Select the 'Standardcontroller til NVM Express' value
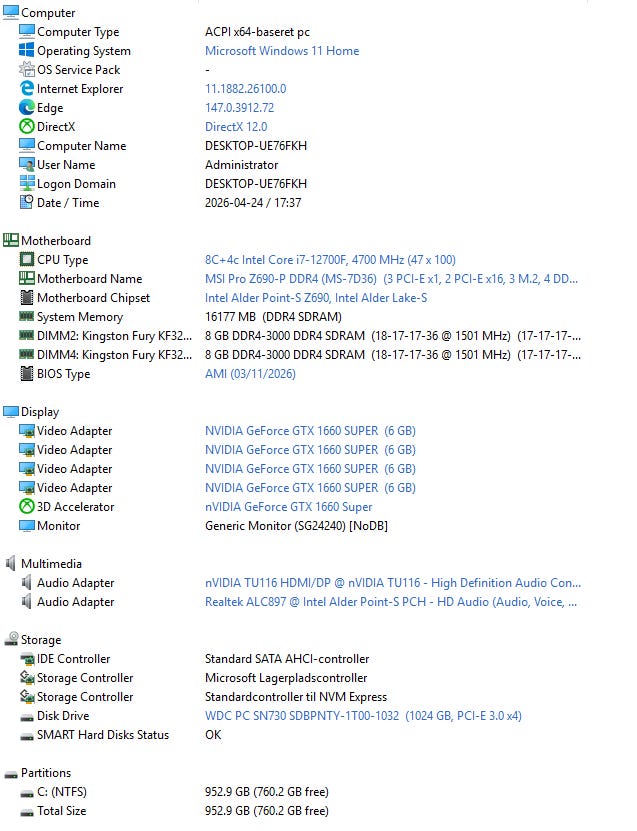637x831 pixels. click(296, 697)
